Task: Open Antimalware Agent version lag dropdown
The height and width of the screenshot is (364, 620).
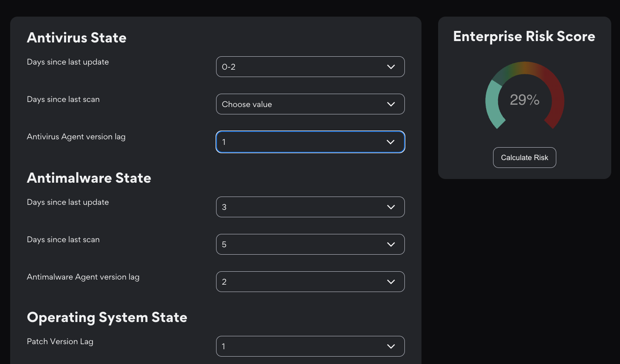Action: click(x=310, y=282)
